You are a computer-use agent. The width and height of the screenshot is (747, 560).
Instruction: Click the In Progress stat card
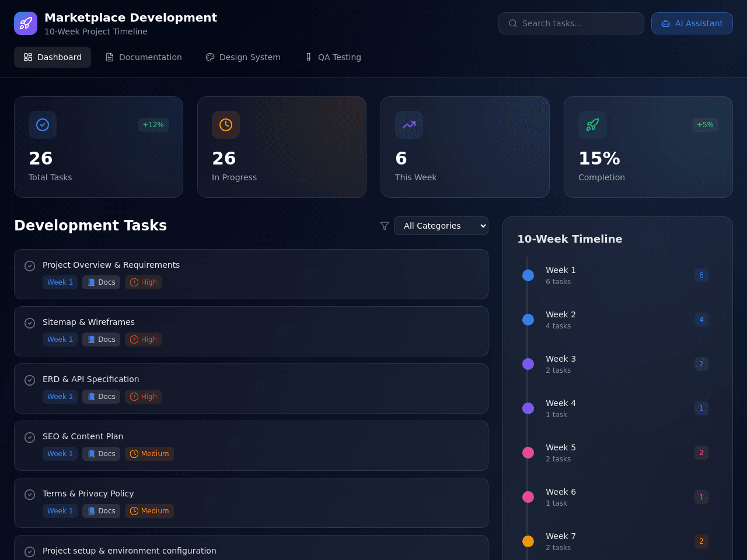[282, 147]
